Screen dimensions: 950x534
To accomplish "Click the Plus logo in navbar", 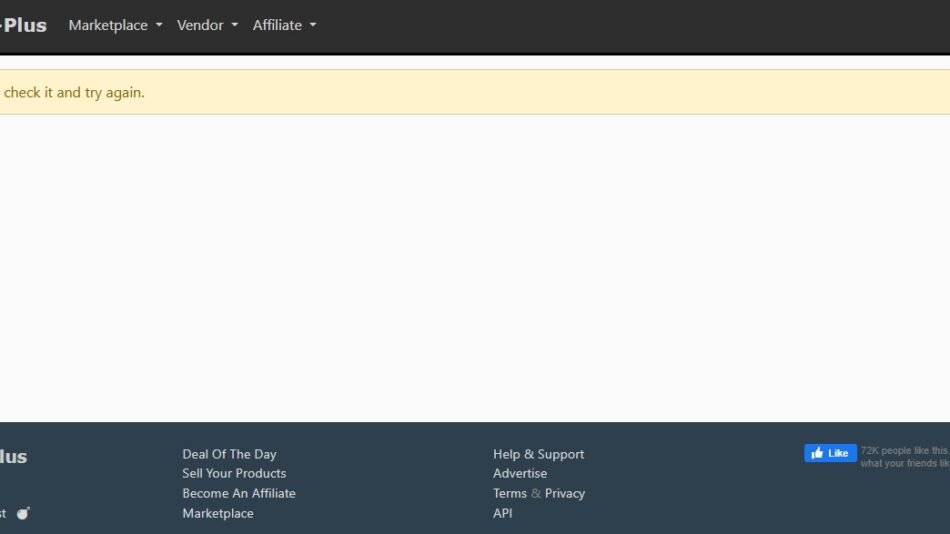I will 24,25.
